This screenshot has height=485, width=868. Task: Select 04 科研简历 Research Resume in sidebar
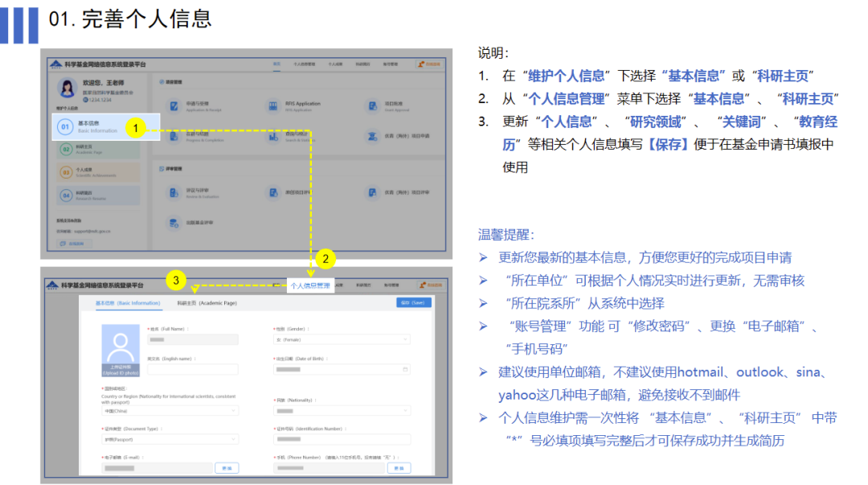(x=98, y=195)
